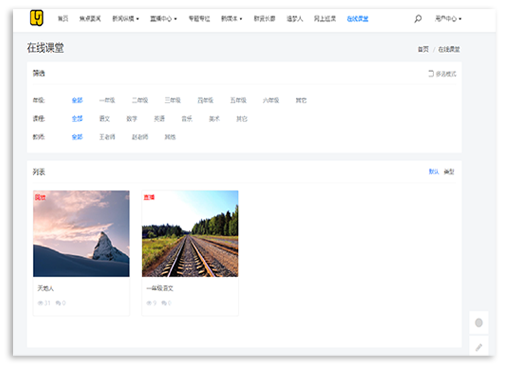Image resolution: width=508 pixels, height=365 pixels.
Task: Click the view count eye icon on mountain card
Action: [x=40, y=303]
